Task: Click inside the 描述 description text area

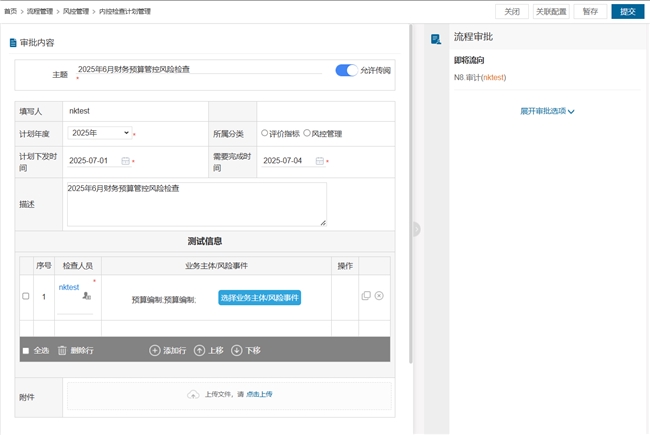Action: [x=196, y=205]
